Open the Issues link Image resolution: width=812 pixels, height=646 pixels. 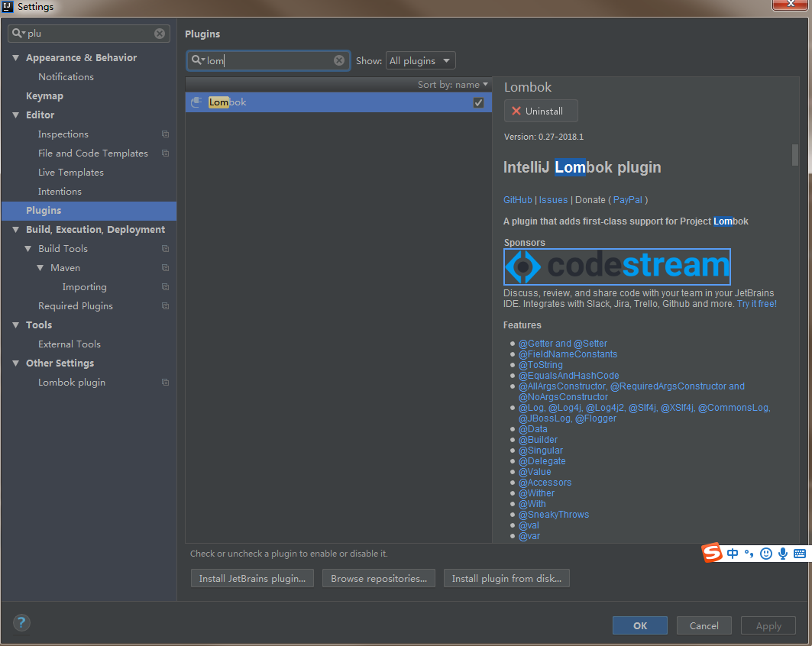[x=553, y=200]
